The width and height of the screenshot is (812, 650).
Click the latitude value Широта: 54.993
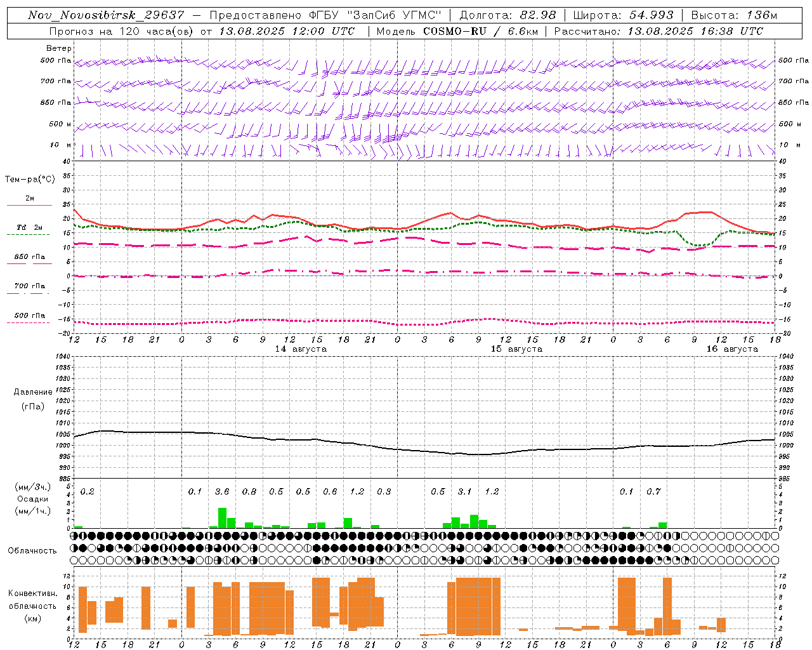click(x=623, y=15)
